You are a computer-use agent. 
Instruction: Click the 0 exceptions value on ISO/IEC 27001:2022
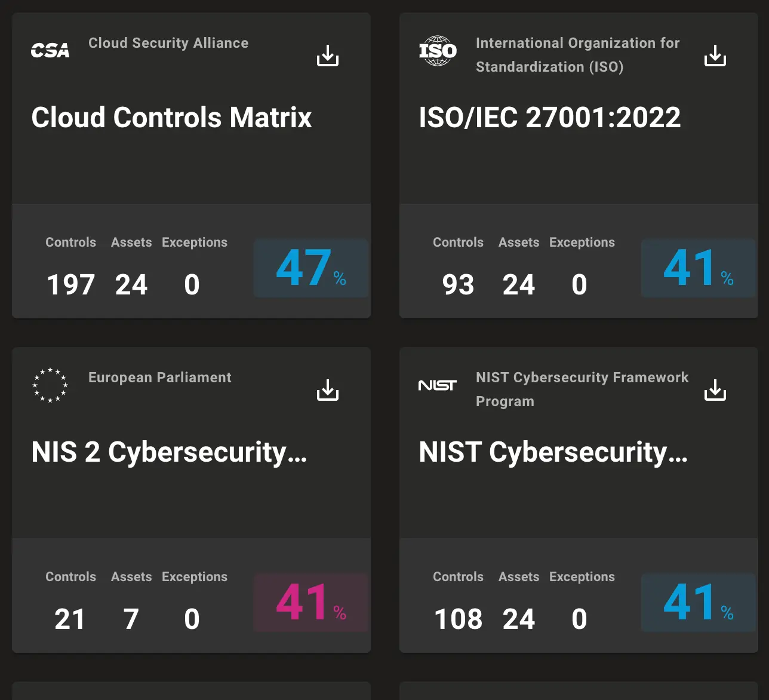(579, 284)
